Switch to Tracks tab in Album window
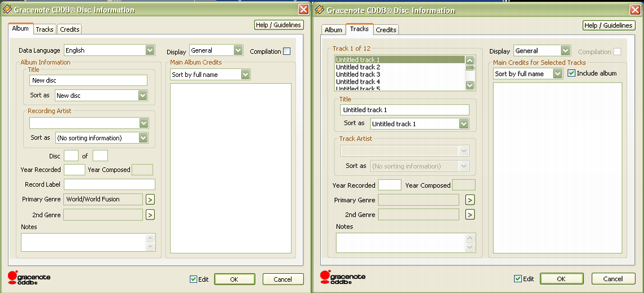This screenshot has height=293, width=644. [x=45, y=29]
